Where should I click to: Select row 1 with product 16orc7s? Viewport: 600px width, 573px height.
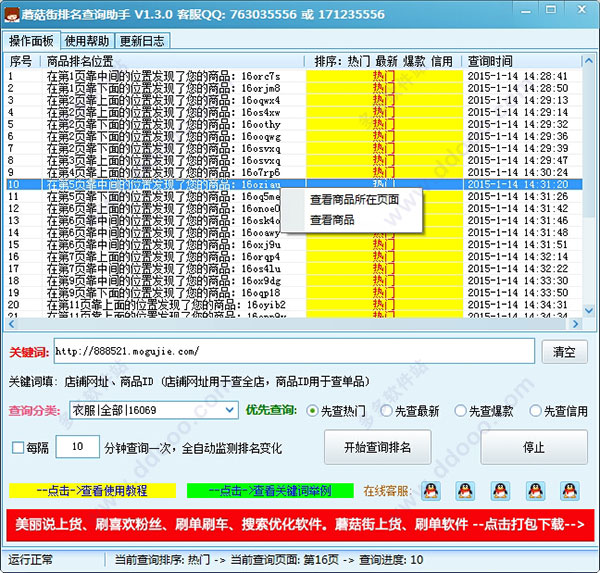[294, 76]
